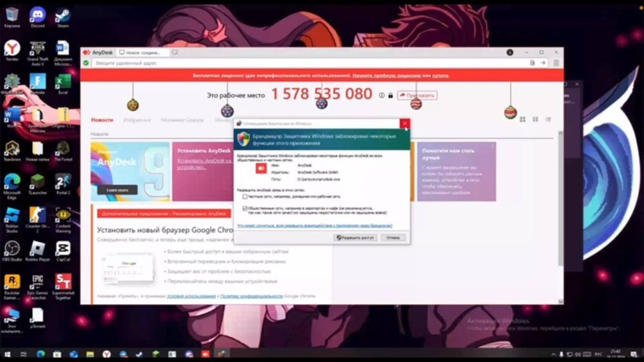
Task: Enable the private networks checkbox
Action: tap(245, 197)
